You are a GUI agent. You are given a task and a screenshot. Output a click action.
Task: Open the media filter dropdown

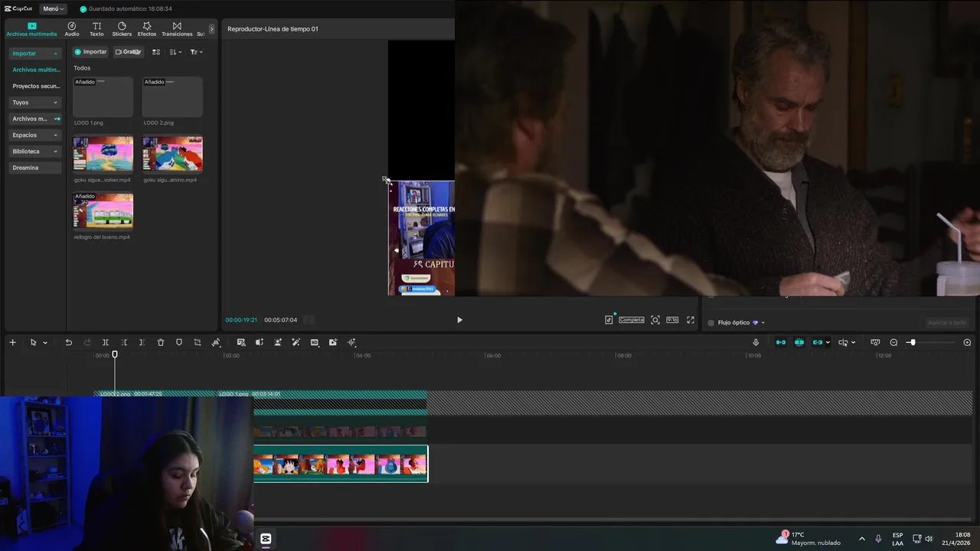click(x=196, y=52)
